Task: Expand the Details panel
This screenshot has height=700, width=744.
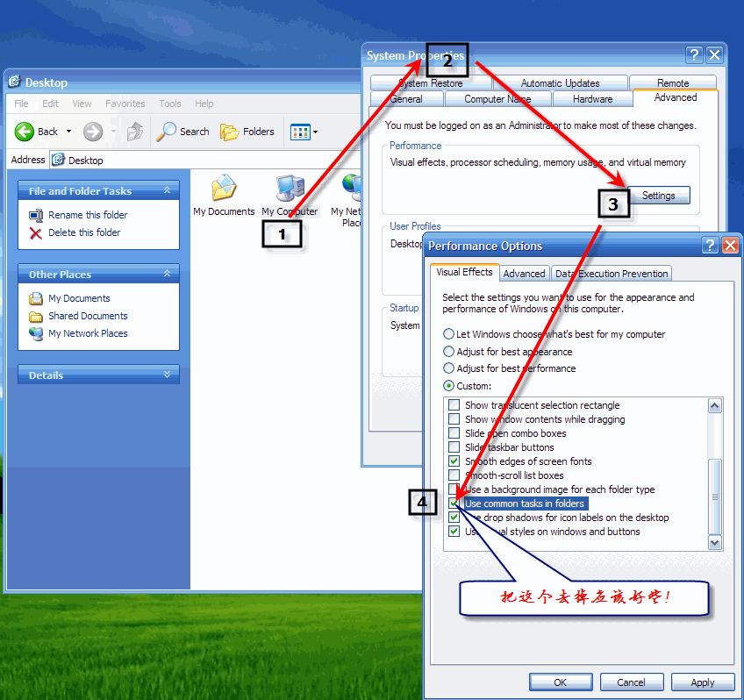Action: (167, 375)
